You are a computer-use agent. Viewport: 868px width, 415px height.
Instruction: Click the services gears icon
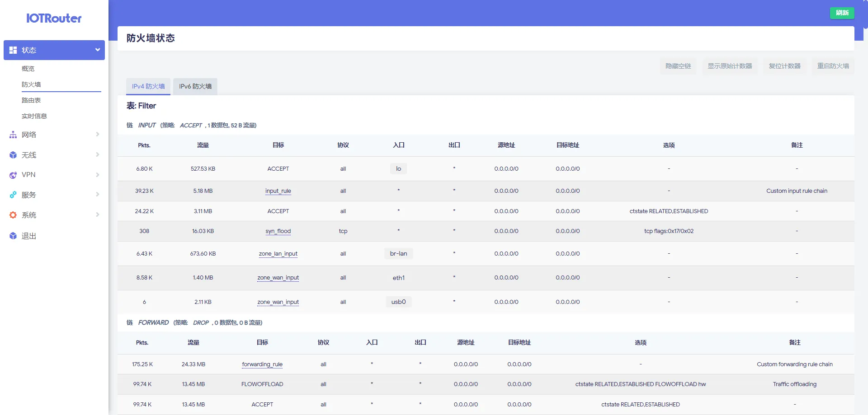13,195
